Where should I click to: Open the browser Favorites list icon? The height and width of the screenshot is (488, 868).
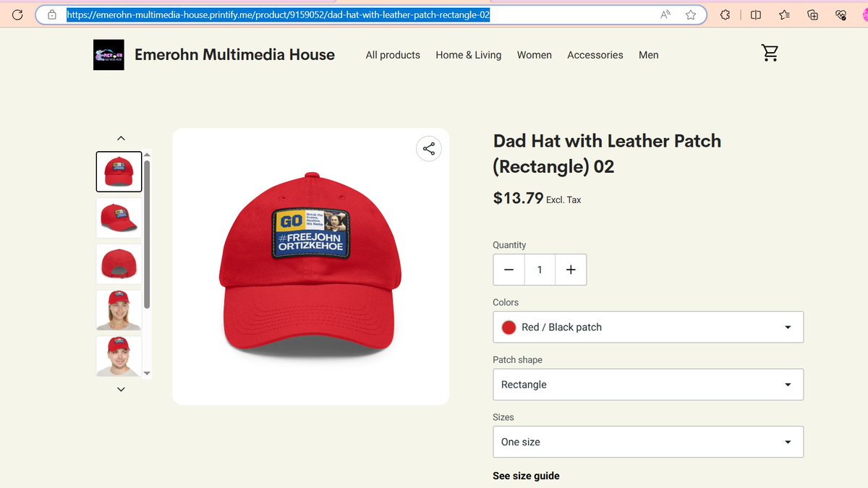point(784,14)
